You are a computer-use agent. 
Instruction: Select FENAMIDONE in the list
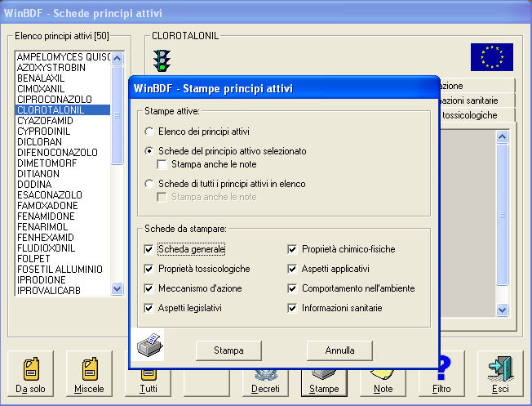(63, 216)
